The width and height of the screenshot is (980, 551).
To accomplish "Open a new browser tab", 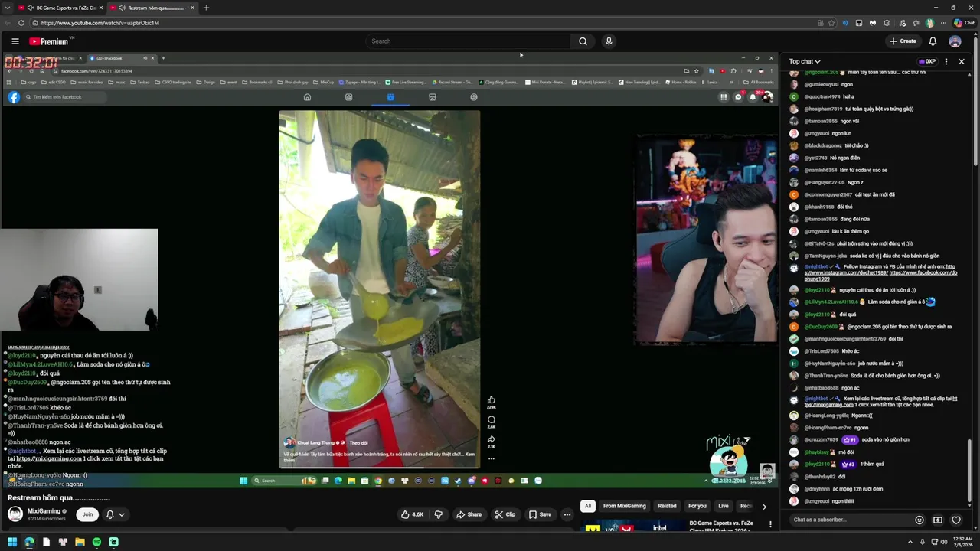I will (206, 8).
